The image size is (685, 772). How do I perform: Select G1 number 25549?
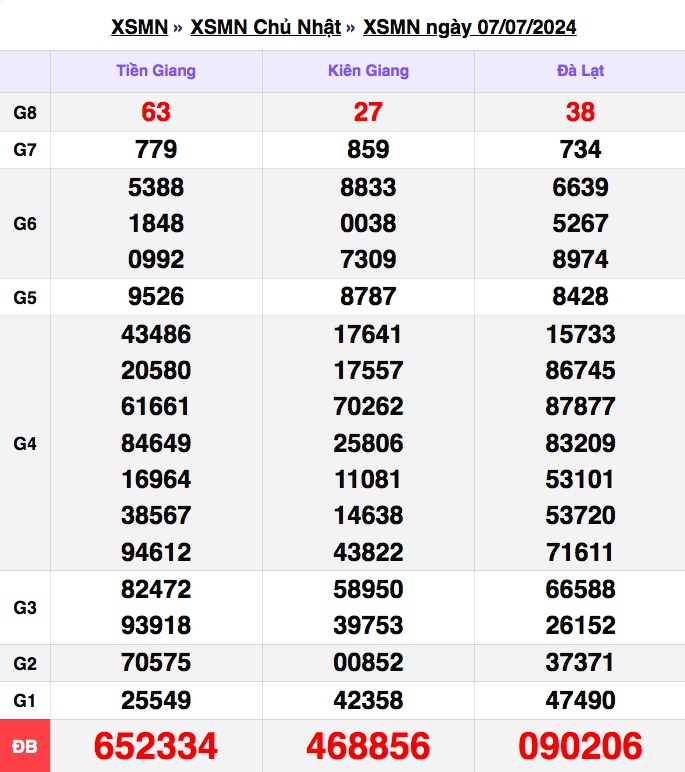pyautogui.click(x=156, y=700)
